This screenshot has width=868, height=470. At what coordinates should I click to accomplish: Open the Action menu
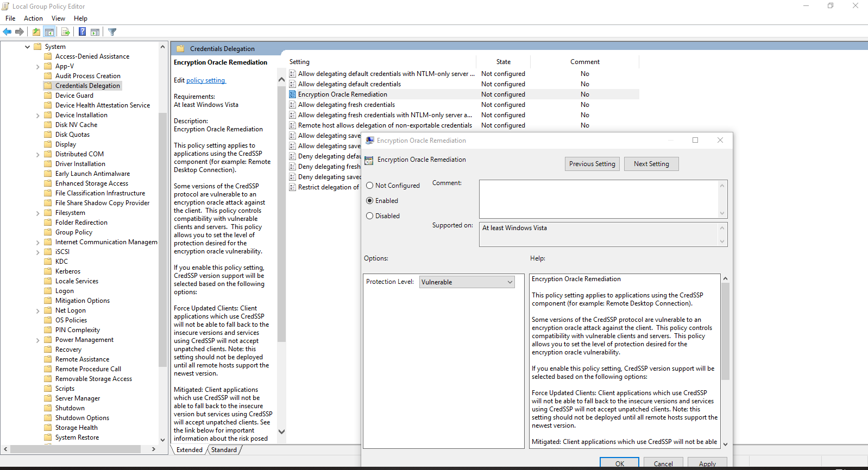point(33,18)
